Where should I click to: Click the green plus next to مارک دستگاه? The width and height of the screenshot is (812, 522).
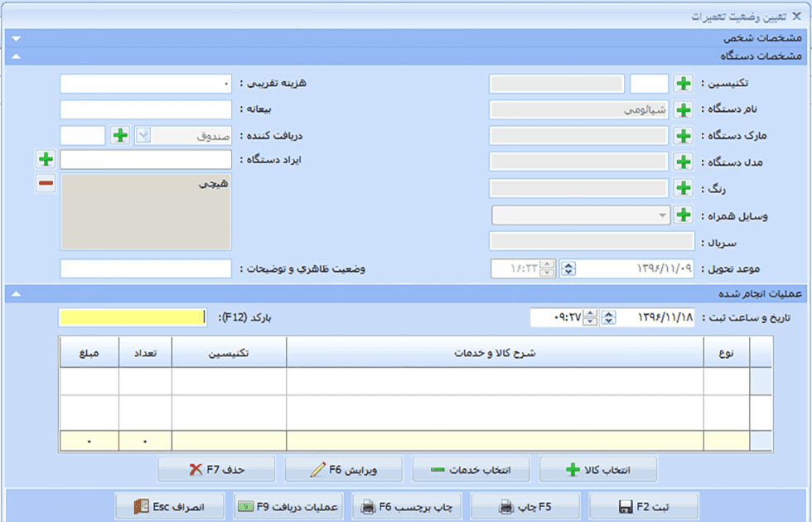(683, 136)
